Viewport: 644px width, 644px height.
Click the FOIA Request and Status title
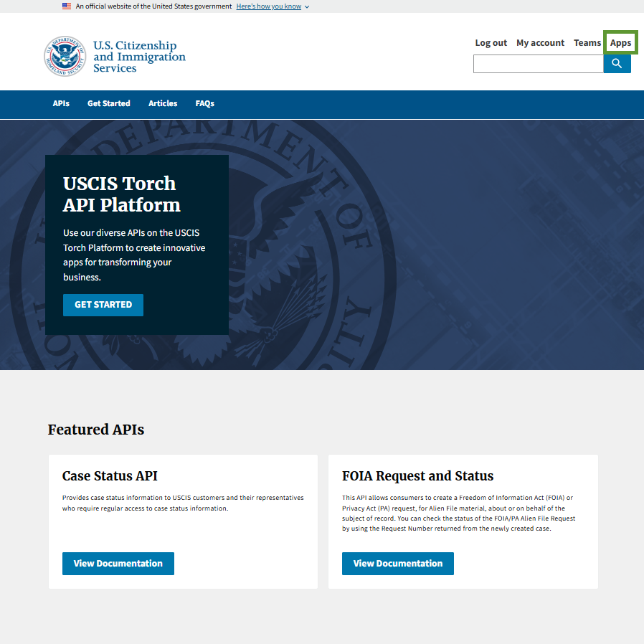[417, 475]
